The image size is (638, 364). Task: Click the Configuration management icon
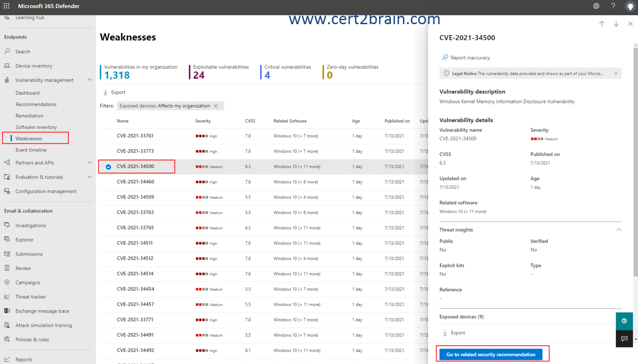pyautogui.click(x=7, y=191)
